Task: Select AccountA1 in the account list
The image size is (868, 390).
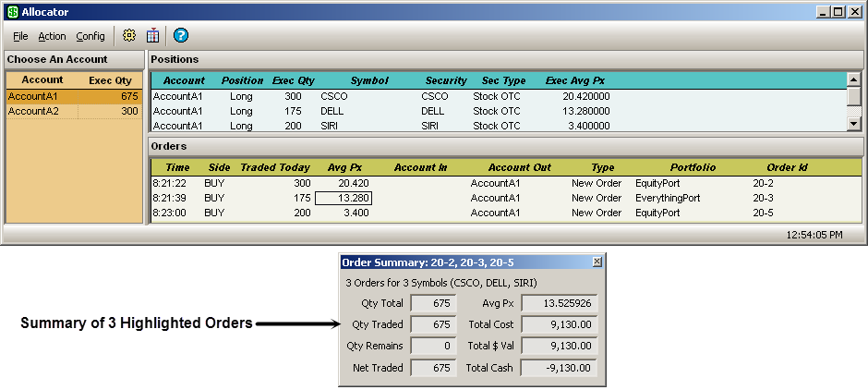Action: click(33, 96)
